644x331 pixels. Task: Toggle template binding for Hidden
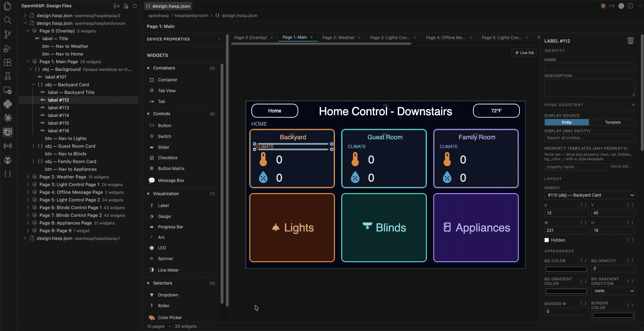pyautogui.click(x=630, y=240)
